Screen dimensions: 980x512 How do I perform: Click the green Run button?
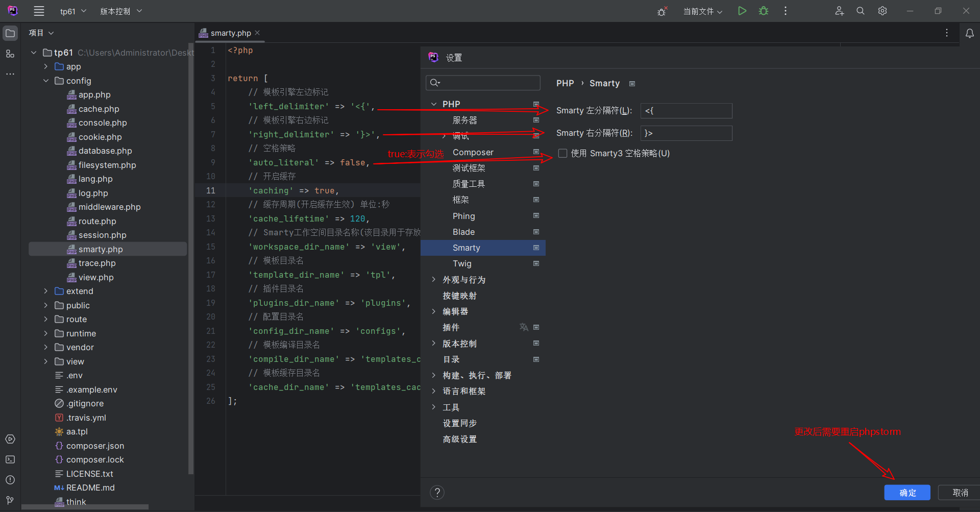742,11
